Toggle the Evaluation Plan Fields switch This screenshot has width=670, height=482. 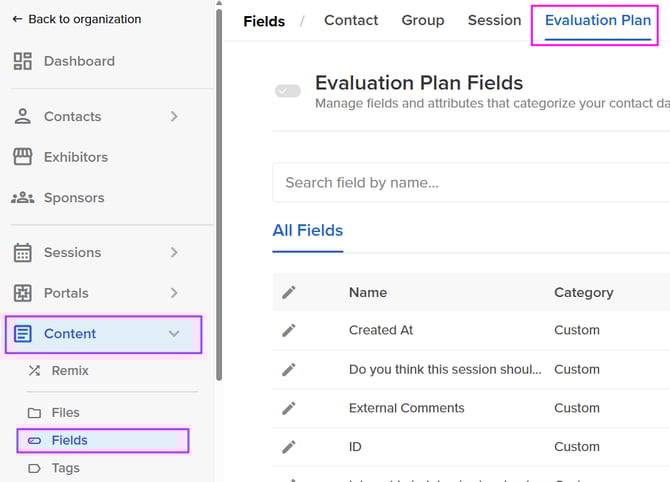(288, 91)
